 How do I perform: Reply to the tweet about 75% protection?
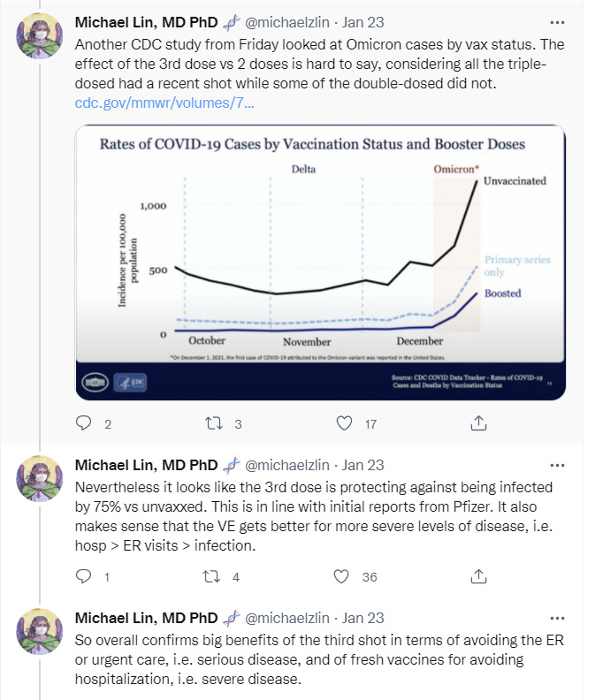pos(83,576)
